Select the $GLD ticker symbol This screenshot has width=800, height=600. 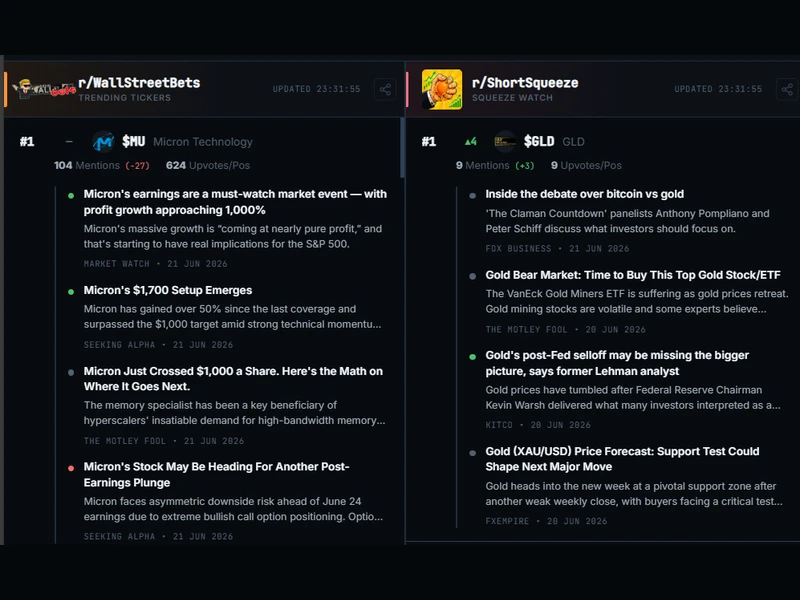pyautogui.click(x=539, y=141)
